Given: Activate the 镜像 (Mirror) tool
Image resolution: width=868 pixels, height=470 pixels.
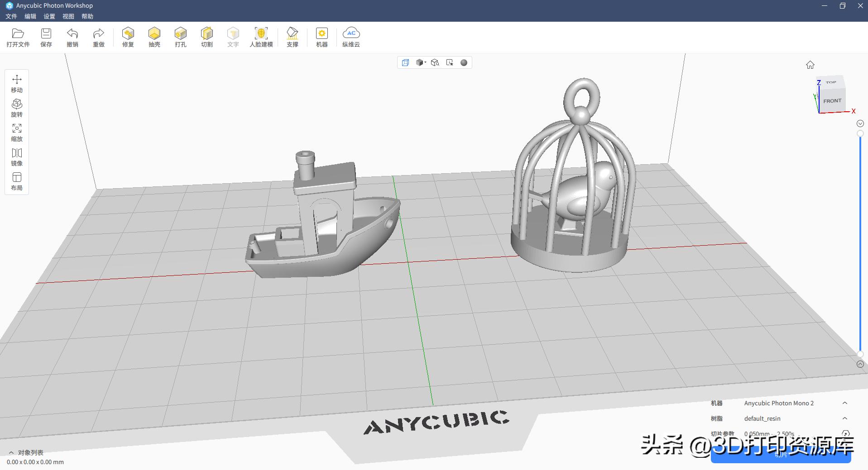Looking at the screenshot, I should 17,157.
